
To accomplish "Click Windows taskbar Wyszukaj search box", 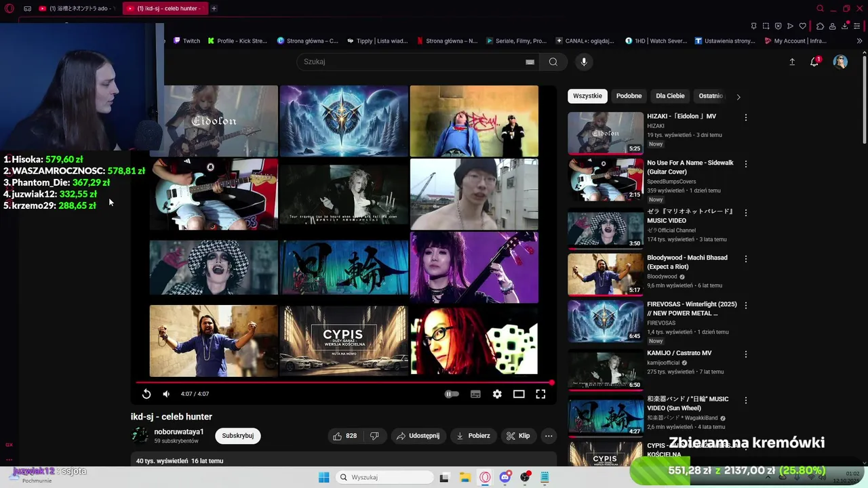I will pos(385,477).
